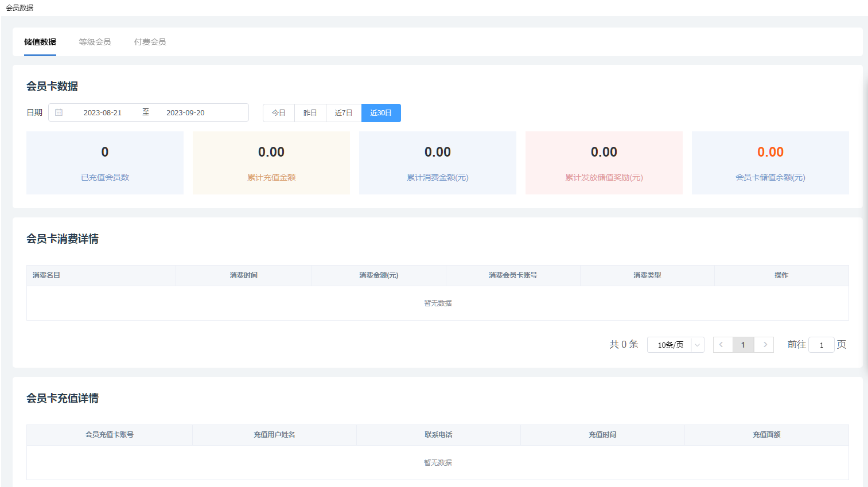
Task: Click the 共 0 条 total count text
Action: [624, 344]
